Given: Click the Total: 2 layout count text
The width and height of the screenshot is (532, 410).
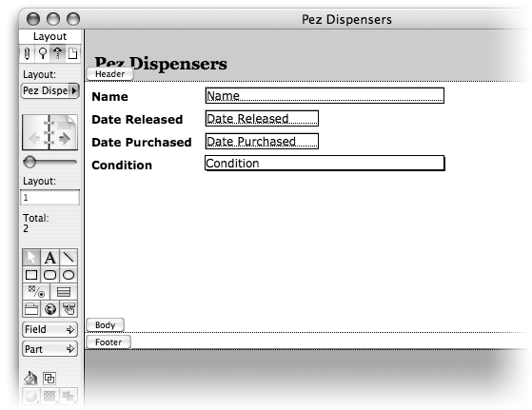Looking at the screenshot, I should (x=35, y=223).
